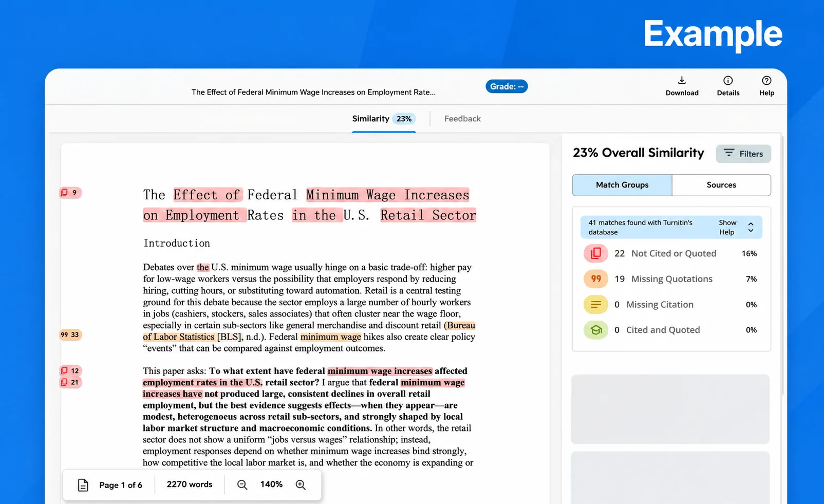Screen dimensions: 824x504
Task: Click the zoom in magnifier icon
Action: [x=301, y=484]
